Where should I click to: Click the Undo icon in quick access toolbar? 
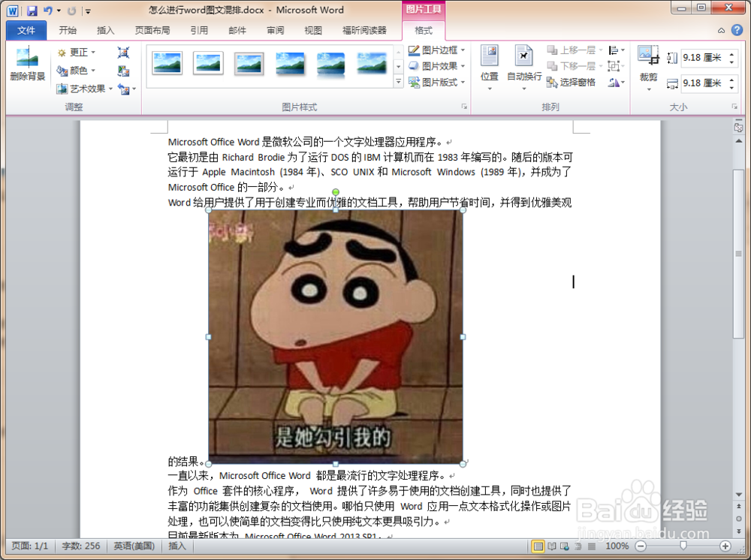pyautogui.click(x=47, y=11)
